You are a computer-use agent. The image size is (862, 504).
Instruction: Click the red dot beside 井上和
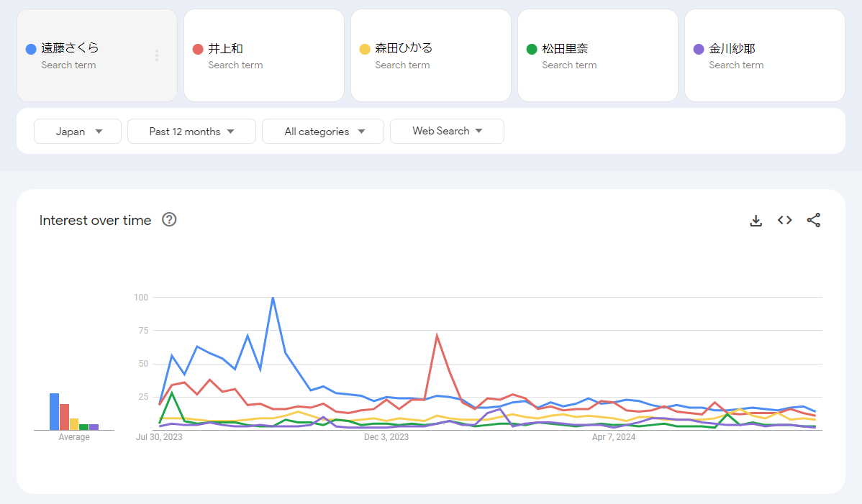click(x=198, y=49)
